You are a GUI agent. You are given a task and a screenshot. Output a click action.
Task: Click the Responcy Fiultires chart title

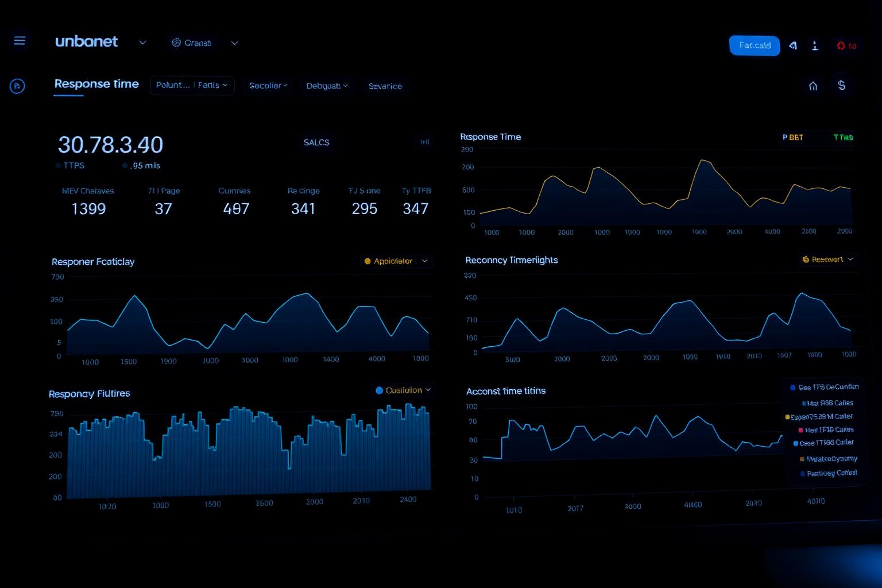pyautogui.click(x=89, y=394)
